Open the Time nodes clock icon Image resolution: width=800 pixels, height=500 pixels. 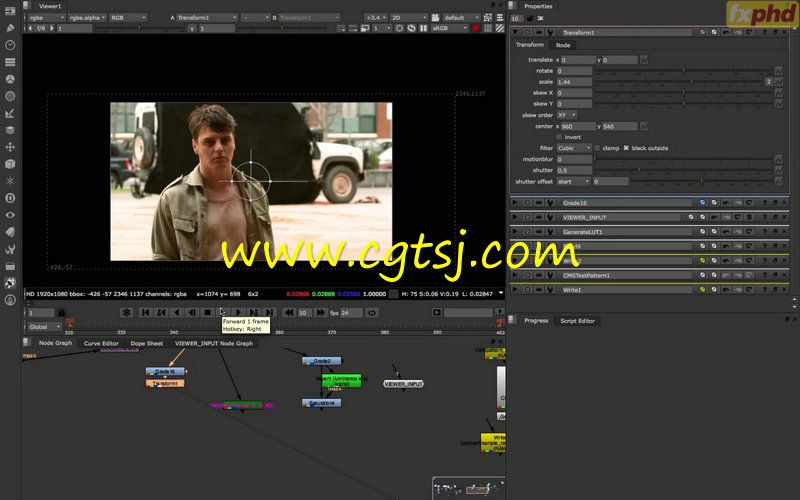click(x=10, y=45)
